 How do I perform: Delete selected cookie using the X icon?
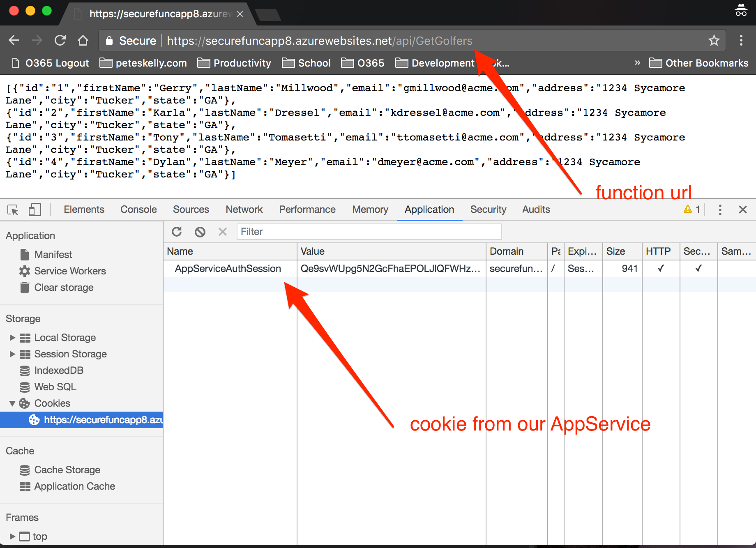tap(222, 231)
